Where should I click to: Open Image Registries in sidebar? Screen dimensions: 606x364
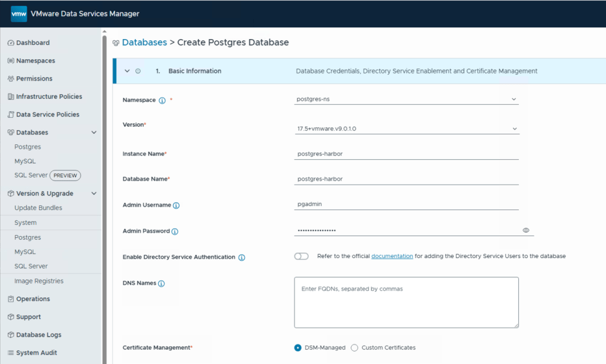pos(39,281)
